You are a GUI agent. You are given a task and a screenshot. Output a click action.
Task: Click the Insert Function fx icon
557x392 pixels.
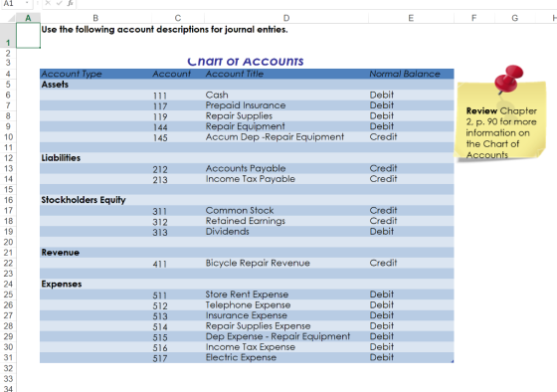click(x=71, y=3)
